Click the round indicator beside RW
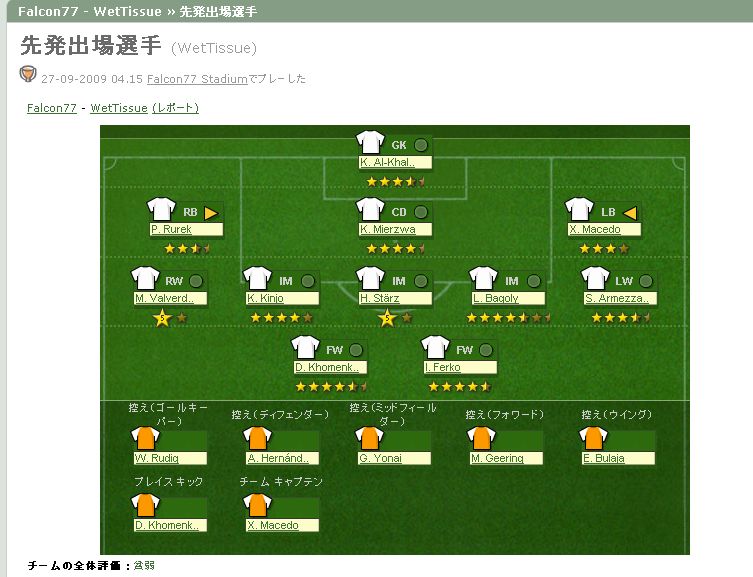The width and height of the screenshot is (753, 577). click(196, 281)
